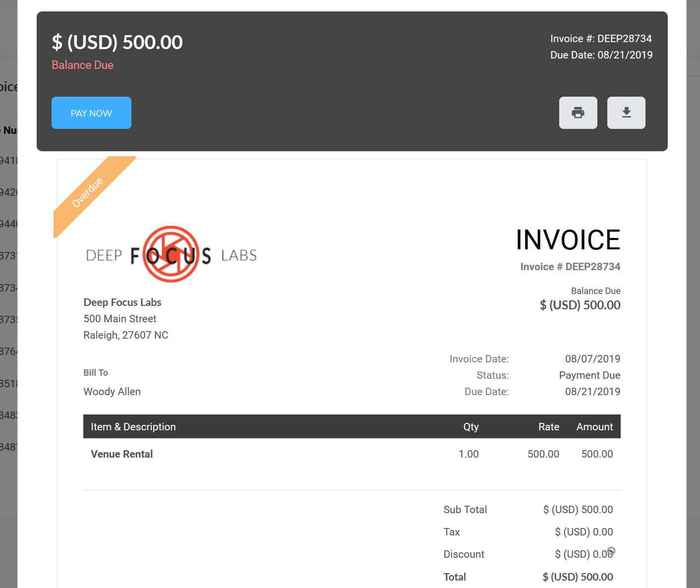
Task: Download the invoice with the download icon
Action: (626, 113)
